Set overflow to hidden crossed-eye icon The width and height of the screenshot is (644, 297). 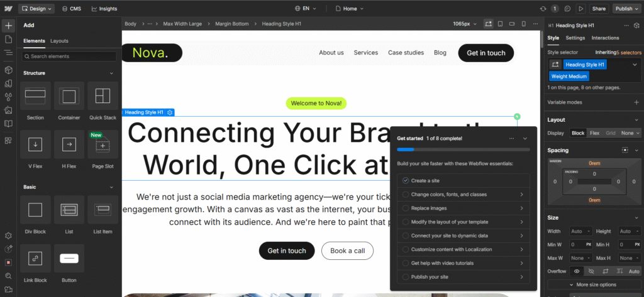point(591,271)
